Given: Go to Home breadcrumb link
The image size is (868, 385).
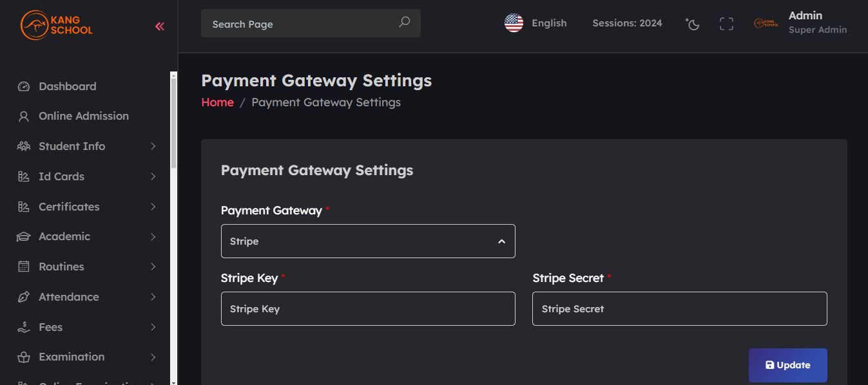Looking at the screenshot, I should 217,102.
